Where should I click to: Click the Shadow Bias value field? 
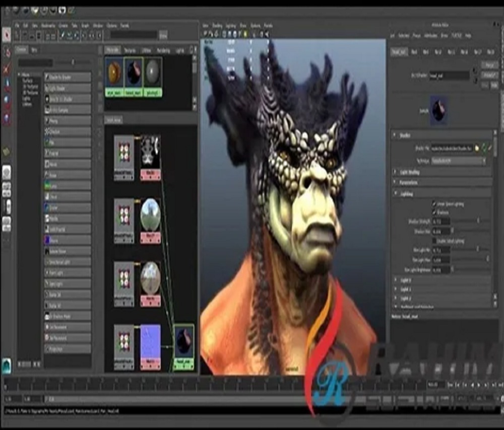click(x=440, y=231)
